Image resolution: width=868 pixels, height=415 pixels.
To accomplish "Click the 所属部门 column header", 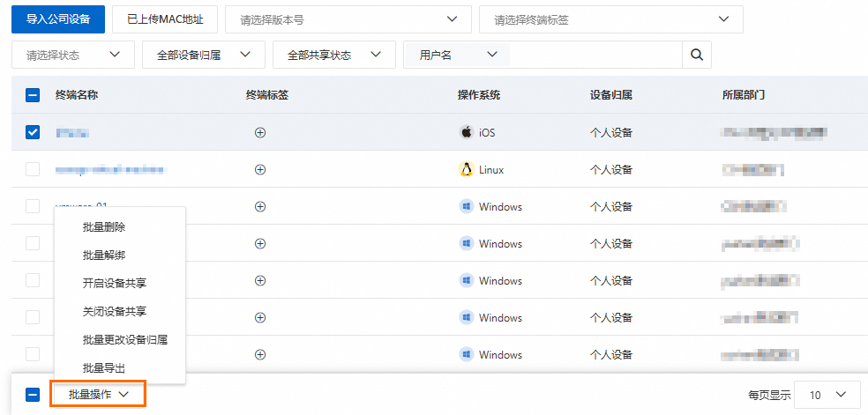I will (x=744, y=95).
